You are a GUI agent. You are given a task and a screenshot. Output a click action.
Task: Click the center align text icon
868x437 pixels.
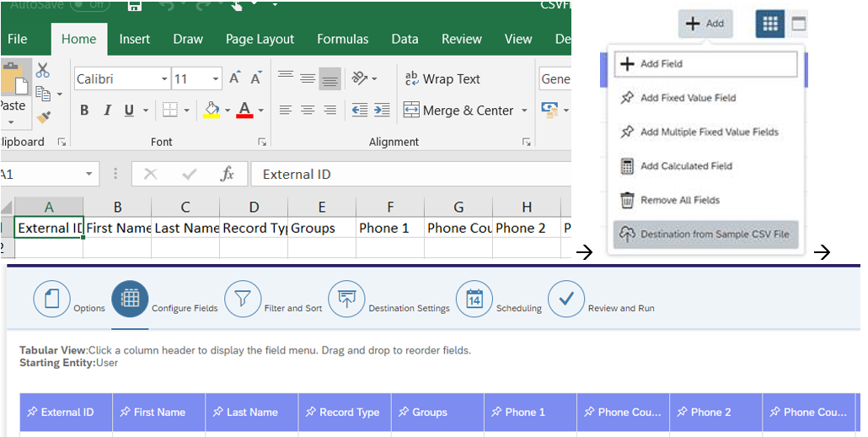pos(308,111)
